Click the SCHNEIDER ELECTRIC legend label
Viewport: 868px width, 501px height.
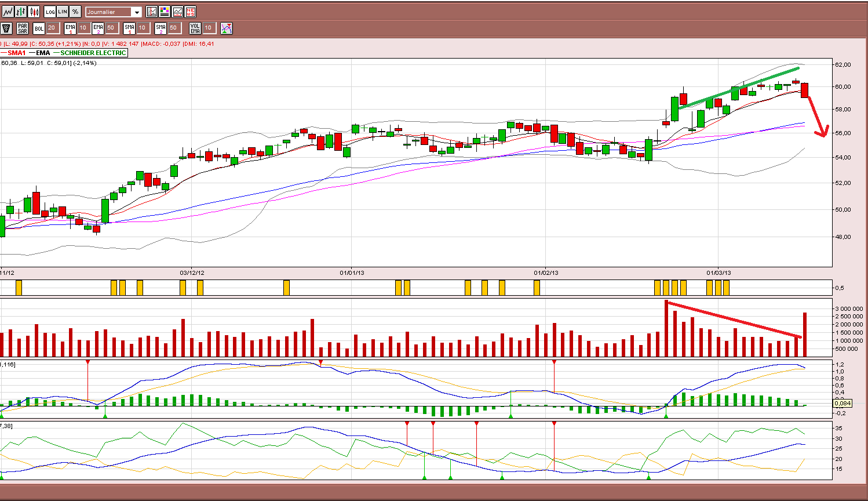coord(93,53)
